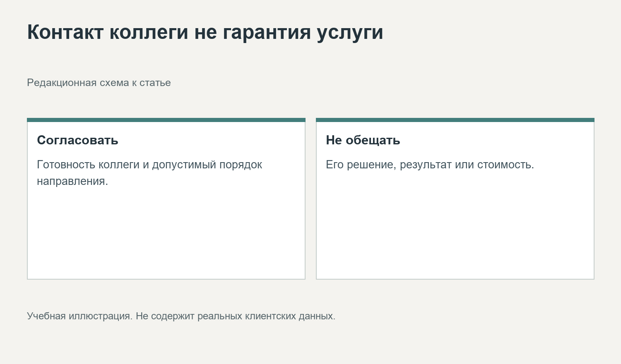Select the text "Готовность коллеги и допустимый порядок направления."

point(149,173)
